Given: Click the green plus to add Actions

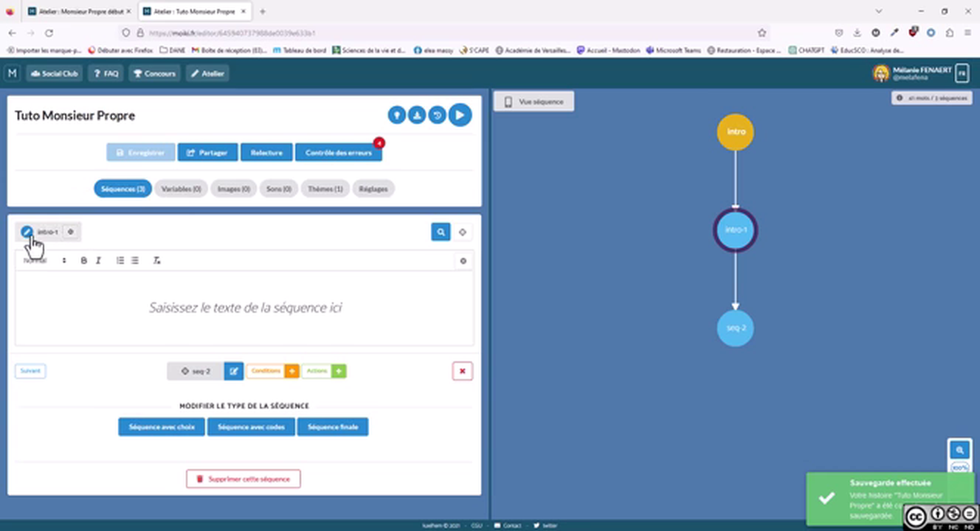Looking at the screenshot, I should click(x=339, y=371).
